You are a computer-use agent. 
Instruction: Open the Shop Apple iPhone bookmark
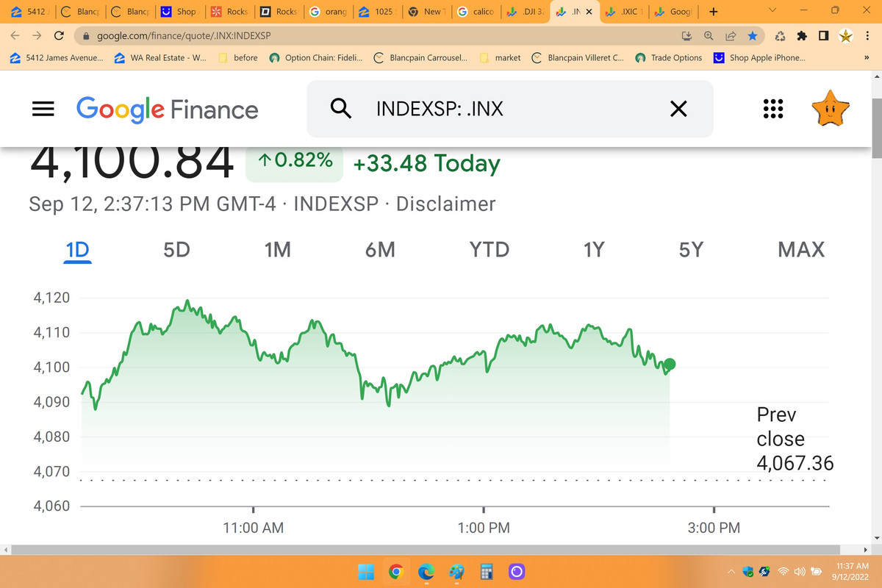click(759, 57)
